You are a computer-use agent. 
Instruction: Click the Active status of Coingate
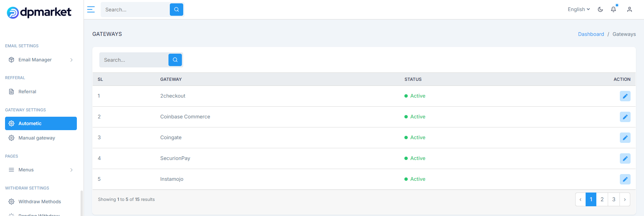[x=415, y=138]
